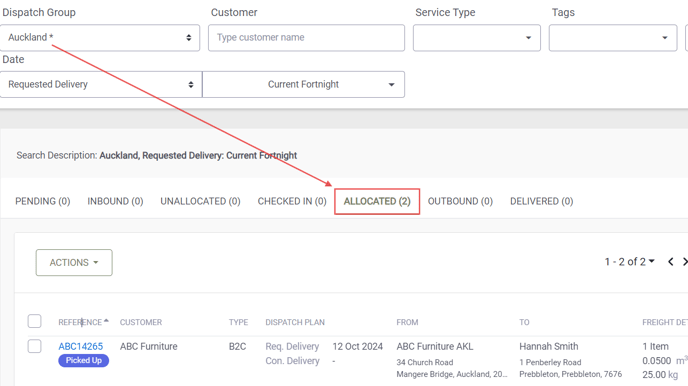Click the 1 Item freight detail
Viewport: 688px width, 386px height.
pyautogui.click(x=656, y=346)
